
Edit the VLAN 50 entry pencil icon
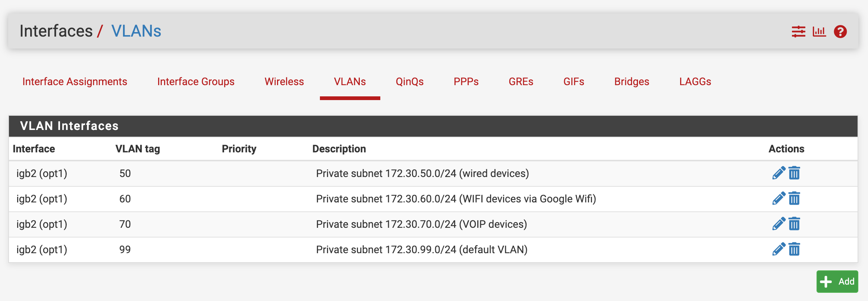coord(779,173)
